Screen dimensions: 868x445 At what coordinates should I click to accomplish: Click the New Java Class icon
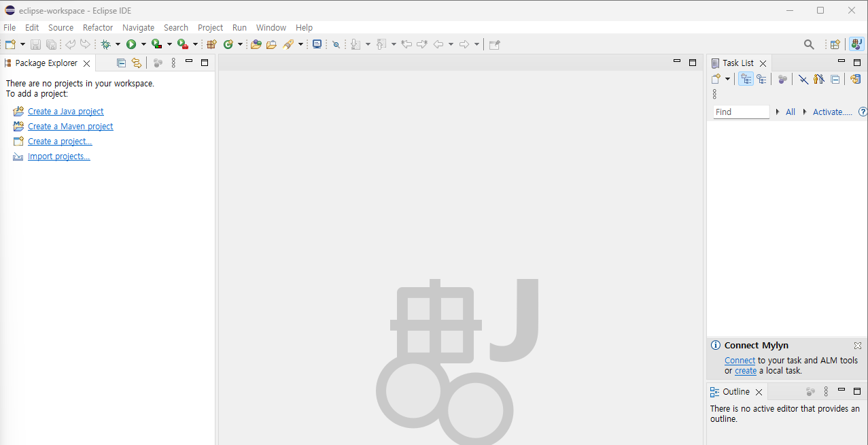pyautogui.click(x=228, y=44)
